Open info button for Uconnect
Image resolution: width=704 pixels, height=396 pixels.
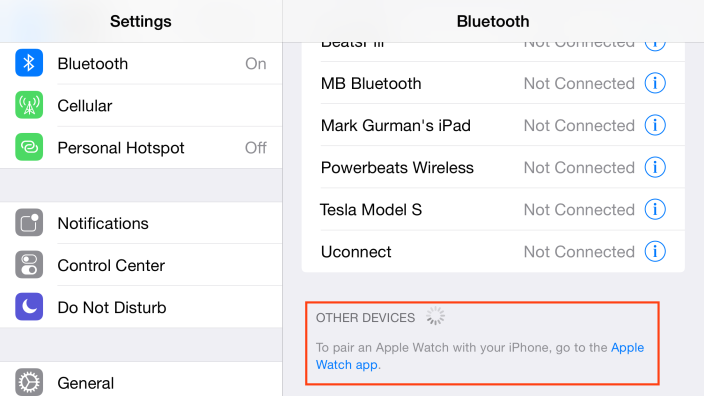(655, 251)
